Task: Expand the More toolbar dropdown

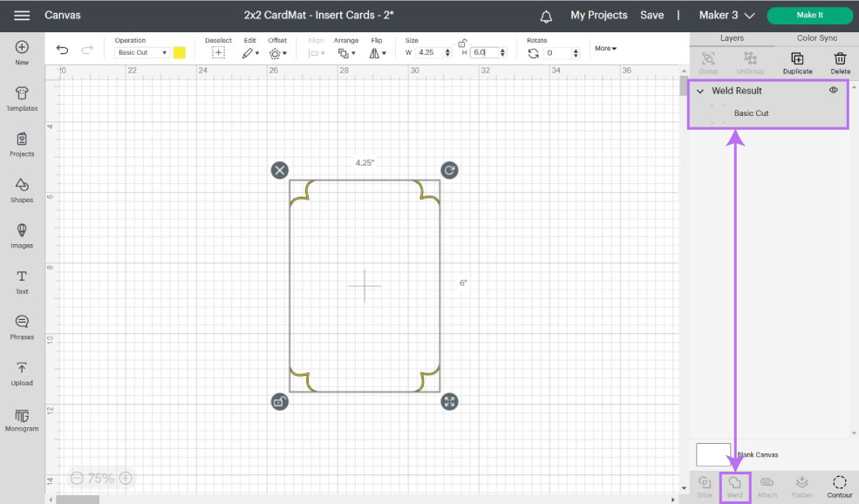Action: [605, 48]
